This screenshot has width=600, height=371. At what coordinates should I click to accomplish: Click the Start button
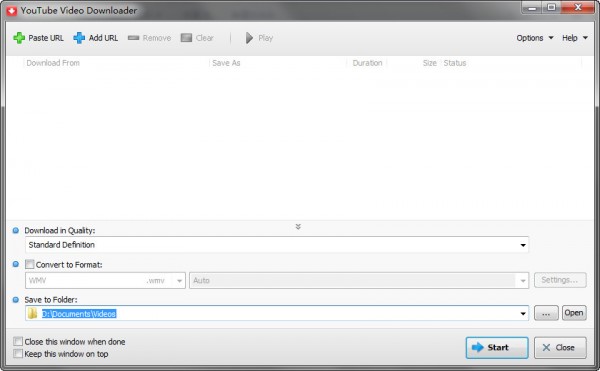point(497,347)
